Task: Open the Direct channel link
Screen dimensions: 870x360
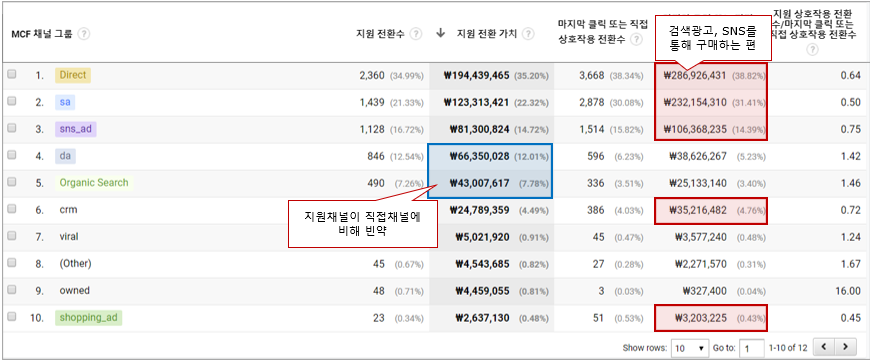Action: pyautogui.click(x=73, y=75)
